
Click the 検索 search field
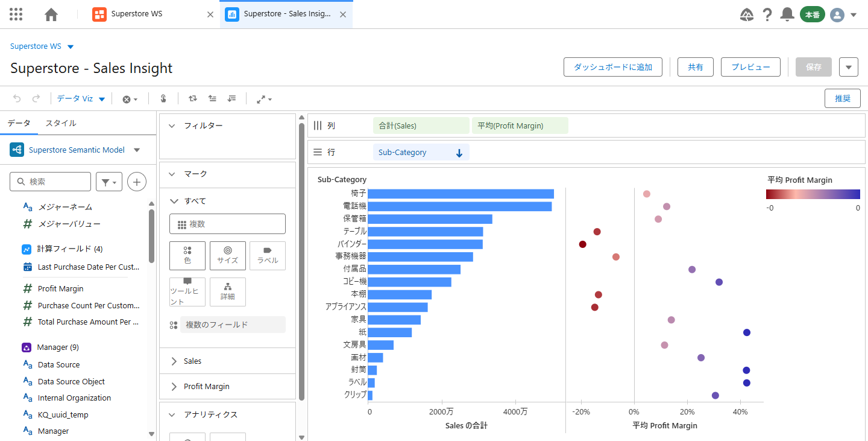coord(51,182)
